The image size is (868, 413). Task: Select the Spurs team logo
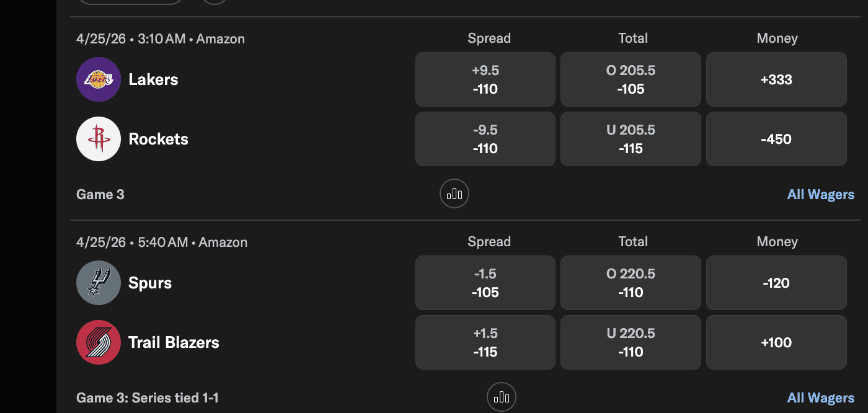point(99,283)
